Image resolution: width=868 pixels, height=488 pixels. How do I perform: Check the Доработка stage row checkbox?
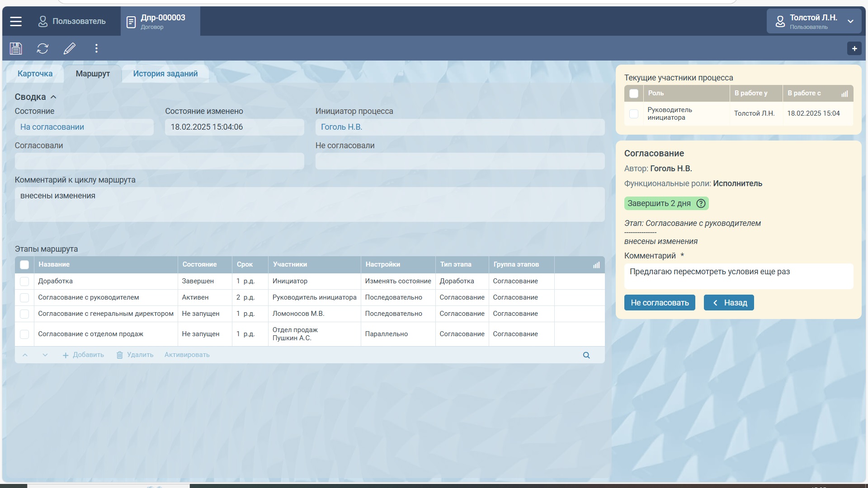[x=24, y=282]
